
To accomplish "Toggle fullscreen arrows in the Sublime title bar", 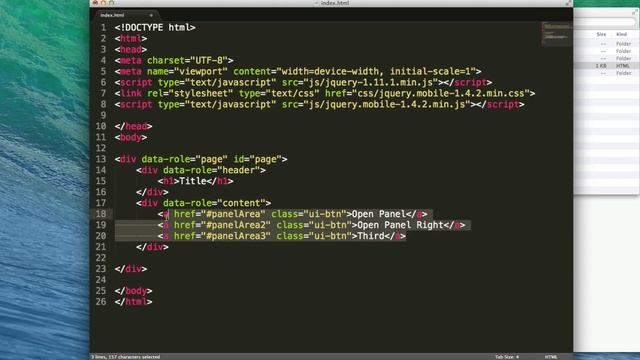I will [568, 3].
